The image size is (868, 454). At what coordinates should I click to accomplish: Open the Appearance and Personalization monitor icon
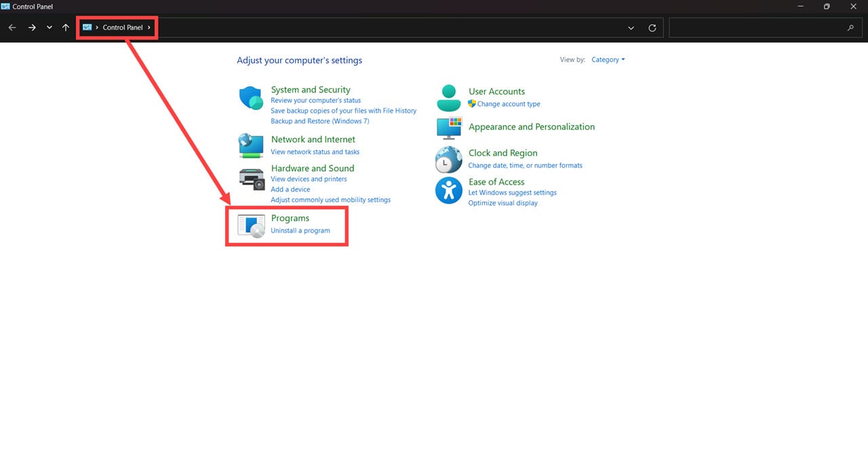pos(448,128)
